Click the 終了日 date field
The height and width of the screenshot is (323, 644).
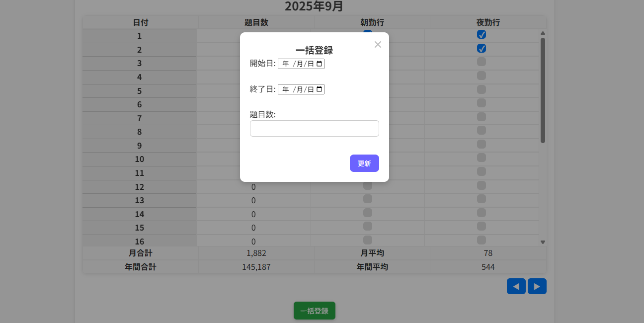(301, 89)
